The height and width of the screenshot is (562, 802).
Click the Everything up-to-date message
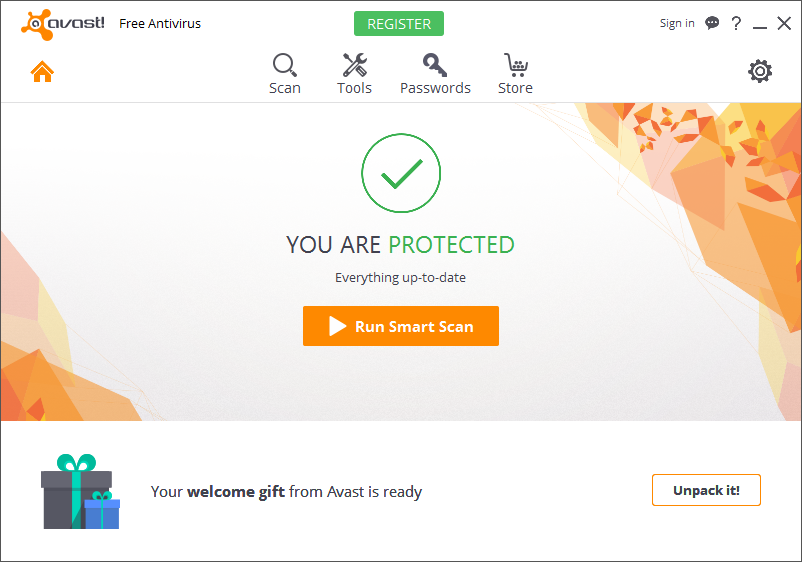click(x=400, y=277)
